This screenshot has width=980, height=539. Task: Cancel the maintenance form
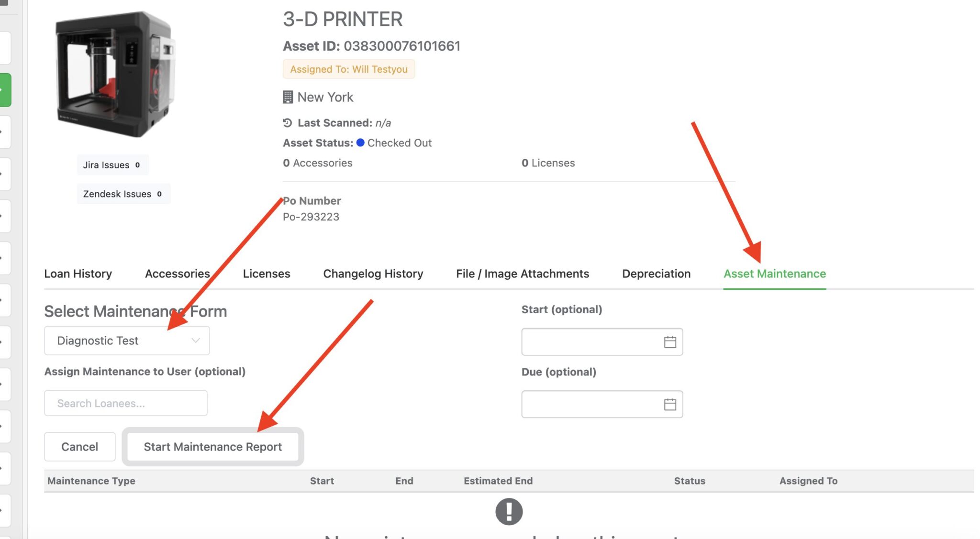pos(79,446)
